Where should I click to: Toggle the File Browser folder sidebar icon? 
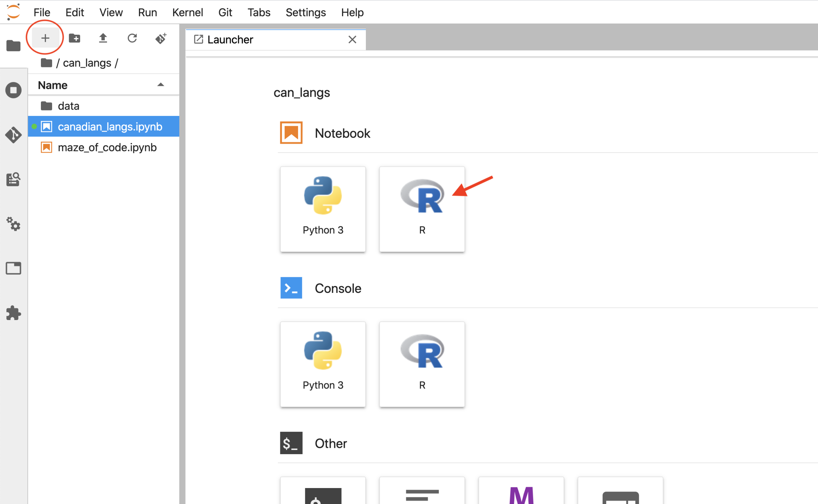click(13, 46)
